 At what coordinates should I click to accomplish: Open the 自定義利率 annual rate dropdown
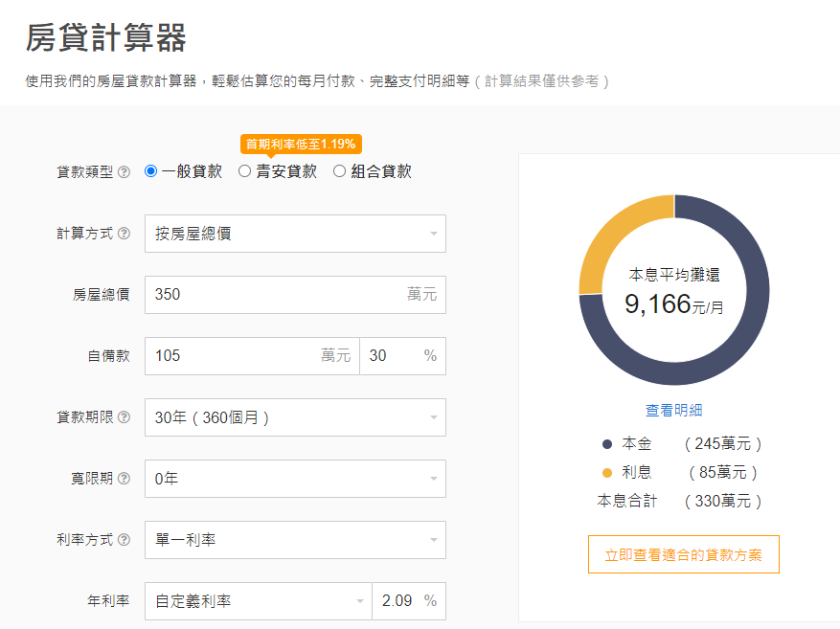(x=259, y=601)
